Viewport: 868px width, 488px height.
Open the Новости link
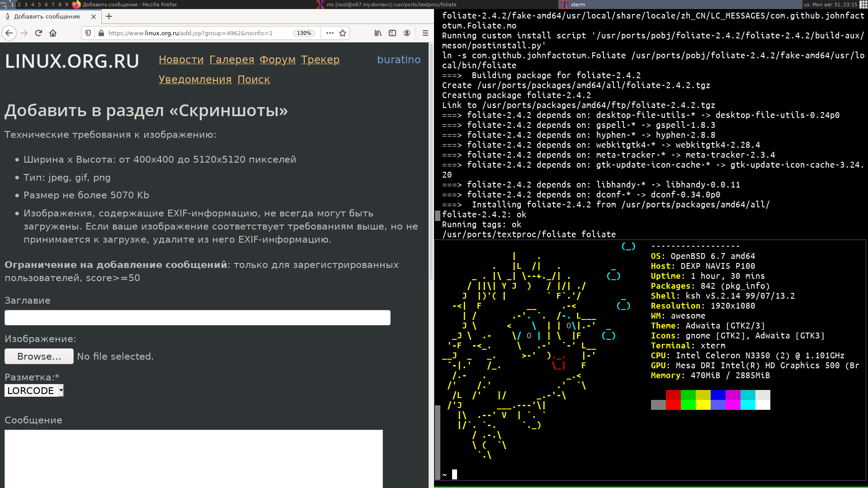click(x=181, y=60)
